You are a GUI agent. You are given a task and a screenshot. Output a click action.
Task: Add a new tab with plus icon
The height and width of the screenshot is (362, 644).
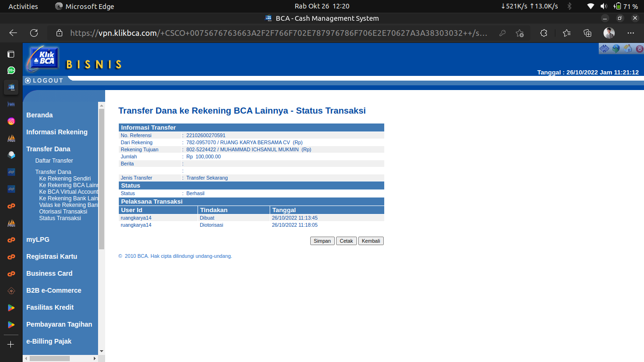click(11, 345)
